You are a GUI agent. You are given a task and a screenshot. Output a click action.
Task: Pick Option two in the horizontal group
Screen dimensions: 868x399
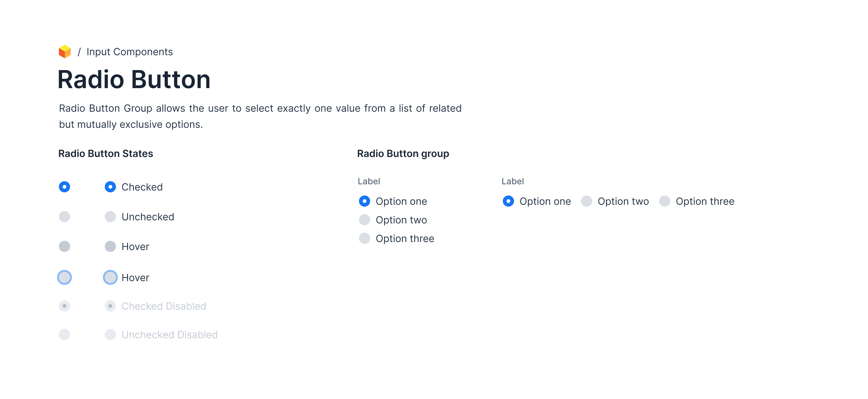point(586,201)
